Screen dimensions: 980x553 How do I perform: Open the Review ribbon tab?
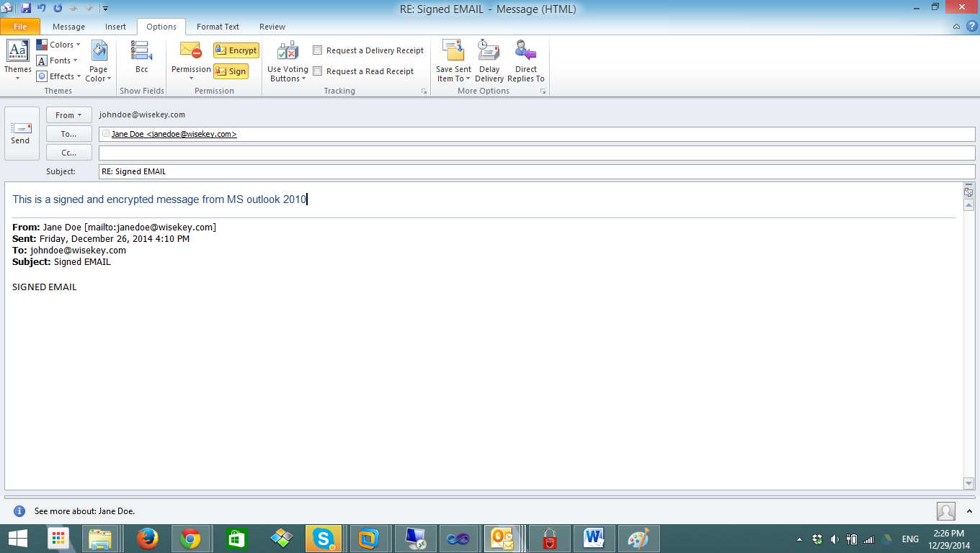pyautogui.click(x=272, y=26)
